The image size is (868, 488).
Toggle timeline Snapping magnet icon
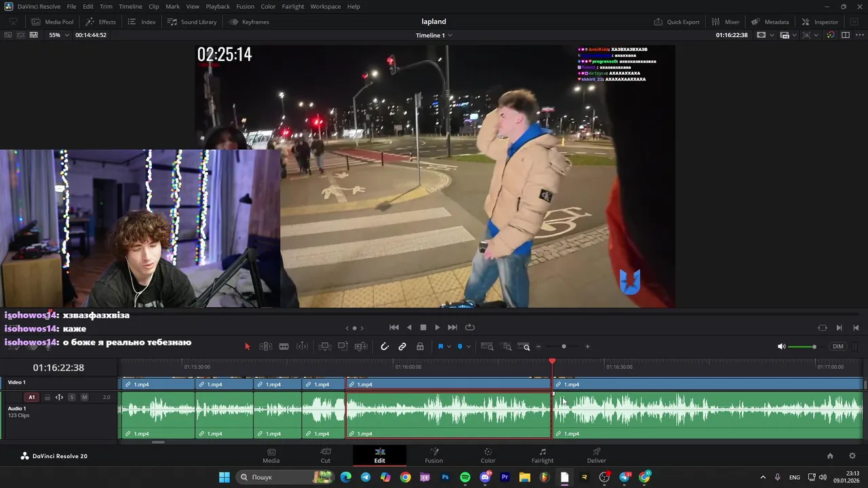point(384,346)
